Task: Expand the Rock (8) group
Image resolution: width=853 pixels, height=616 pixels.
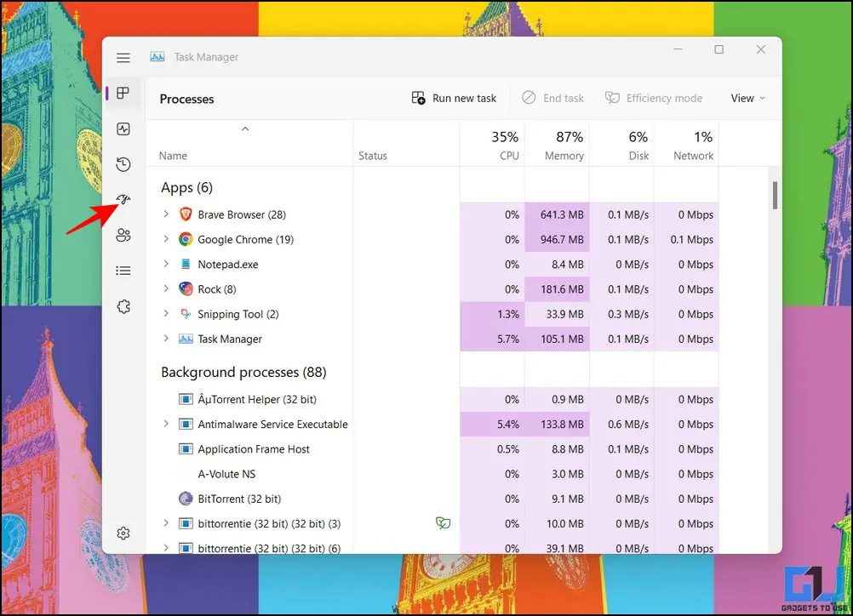Action: coord(166,288)
